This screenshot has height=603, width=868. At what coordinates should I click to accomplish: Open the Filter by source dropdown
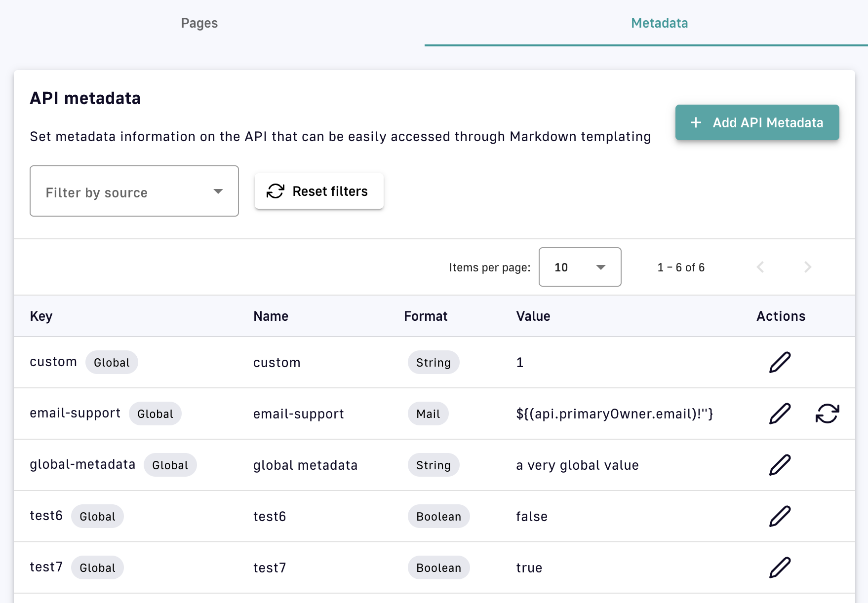pos(134,191)
